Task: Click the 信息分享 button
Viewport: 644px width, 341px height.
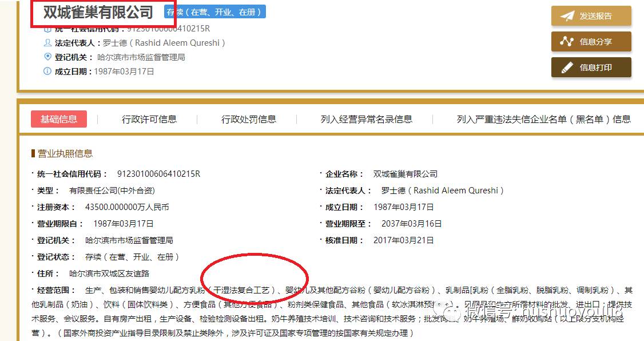Action: [x=591, y=41]
